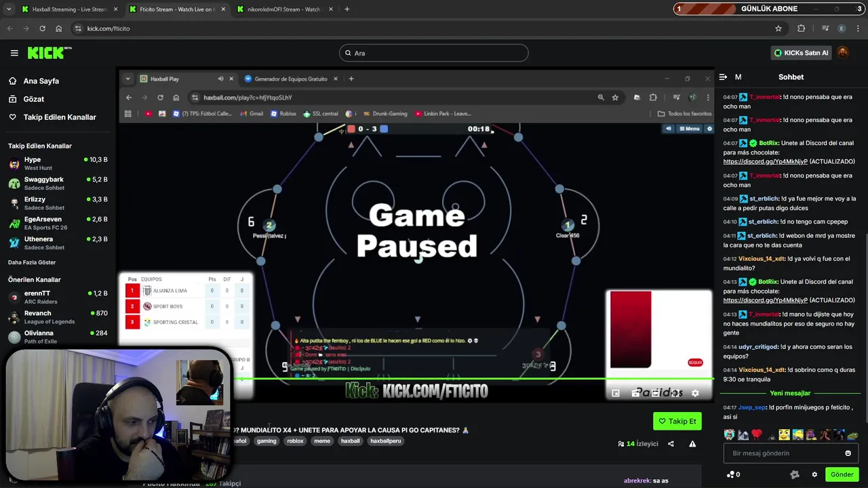Switch to nikorokdmOFI Stream browser tab
The image size is (868, 488).
coord(283,9)
